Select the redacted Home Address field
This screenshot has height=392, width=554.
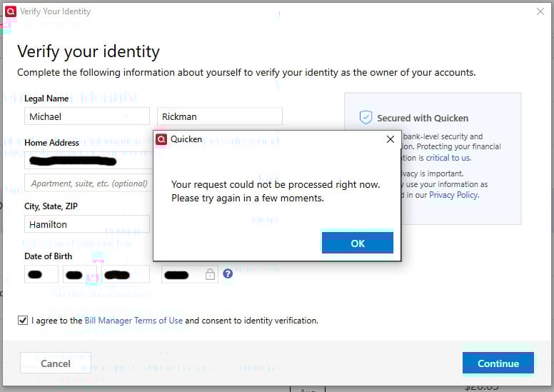pyautogui.click(x=89, y=161)
